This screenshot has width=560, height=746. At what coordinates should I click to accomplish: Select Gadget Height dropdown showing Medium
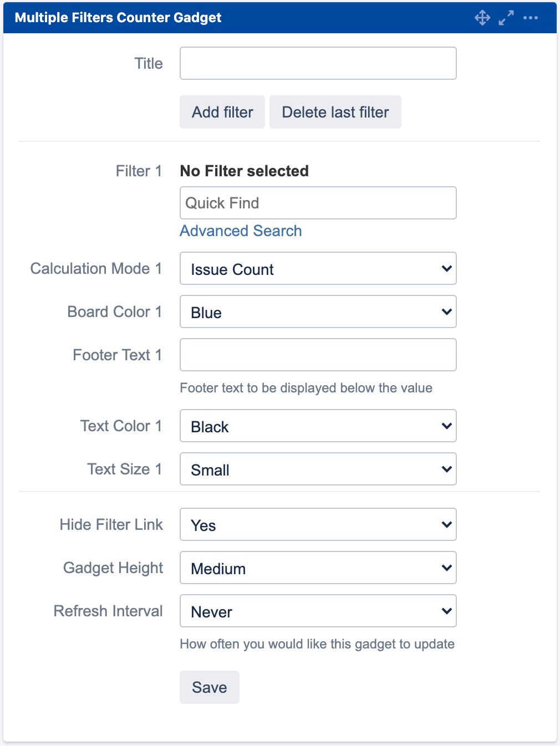pyautogui.click(x=318, y=568)
